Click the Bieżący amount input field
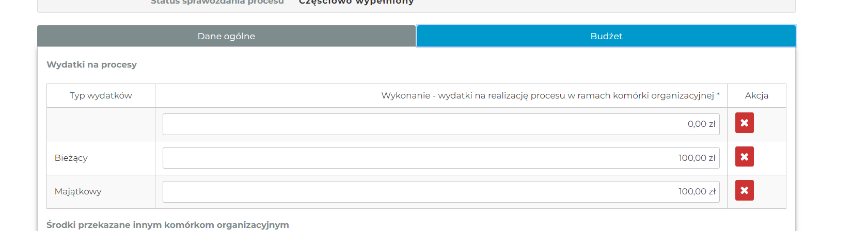The height and width of the screenshot is (231, 868). 441,158
